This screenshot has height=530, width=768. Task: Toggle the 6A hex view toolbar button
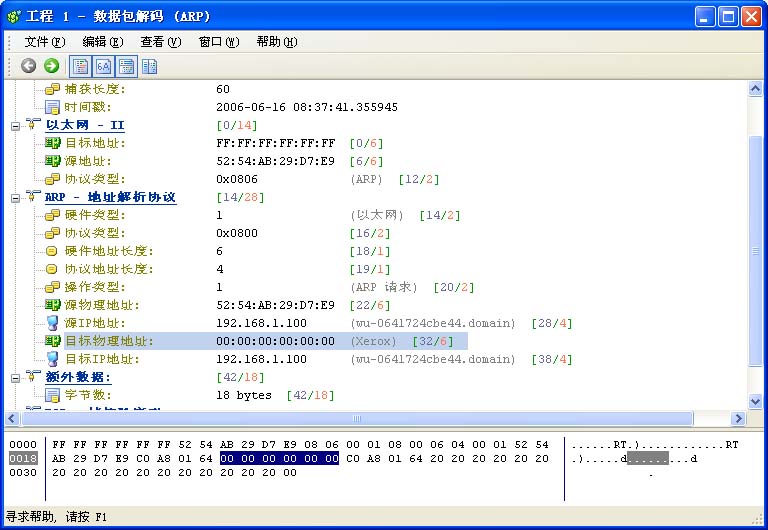click(103, 66)
